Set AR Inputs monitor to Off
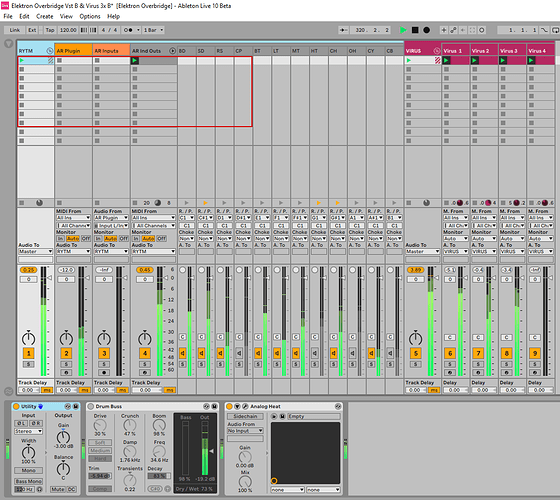Screen dimensions: 560x500 coord(124,239)
